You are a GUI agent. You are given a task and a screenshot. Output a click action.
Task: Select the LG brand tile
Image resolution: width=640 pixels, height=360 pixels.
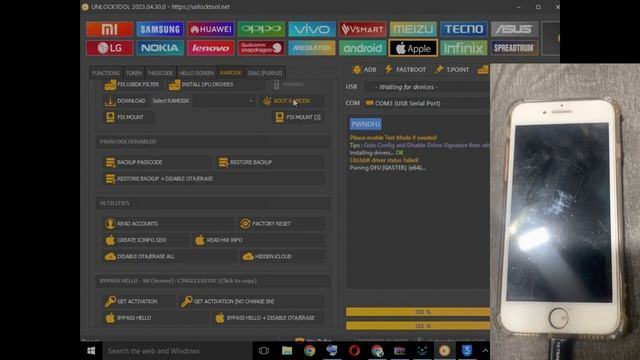pos(109,48)
